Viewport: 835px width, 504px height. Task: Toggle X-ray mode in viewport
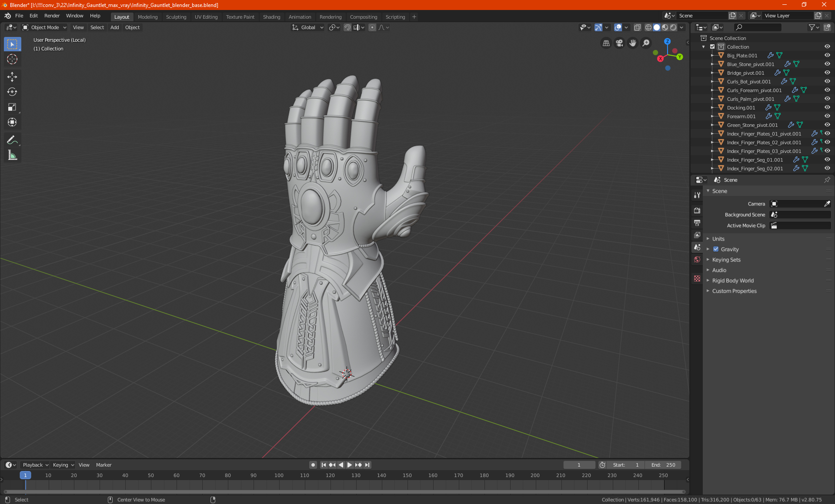coord(637,27)
